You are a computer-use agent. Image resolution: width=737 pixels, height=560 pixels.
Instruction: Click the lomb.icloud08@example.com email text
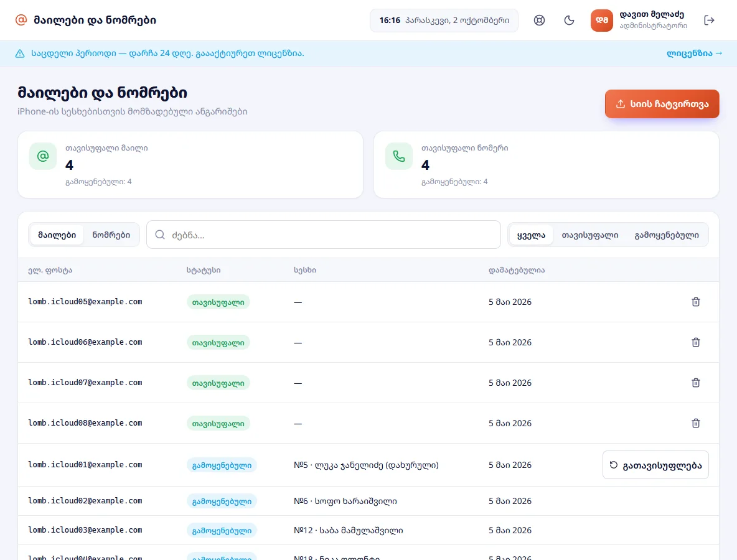pos(85,423)
